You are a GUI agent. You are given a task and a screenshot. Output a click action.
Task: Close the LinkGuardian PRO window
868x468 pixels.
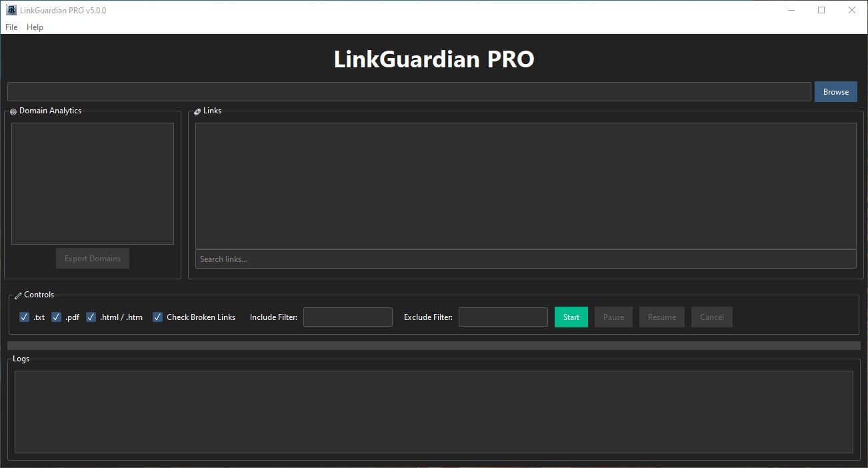[x=852, y=10]
